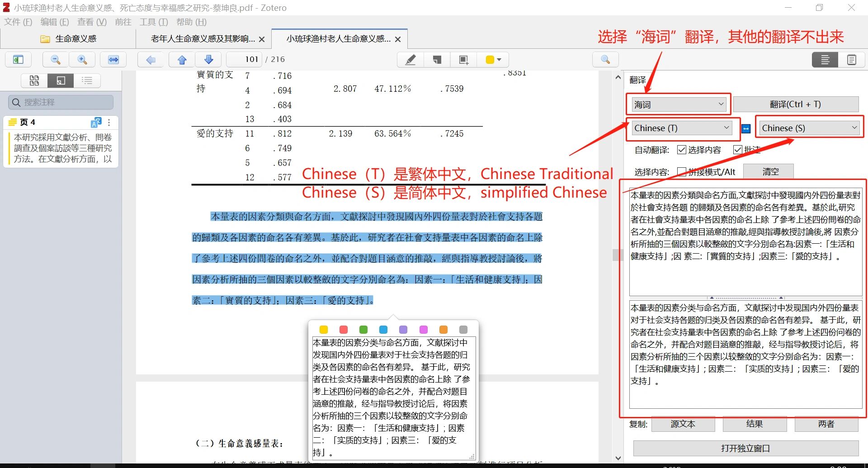Click the 清空 button
This screenshot has height=468, width=868.
tap(770, 172)
